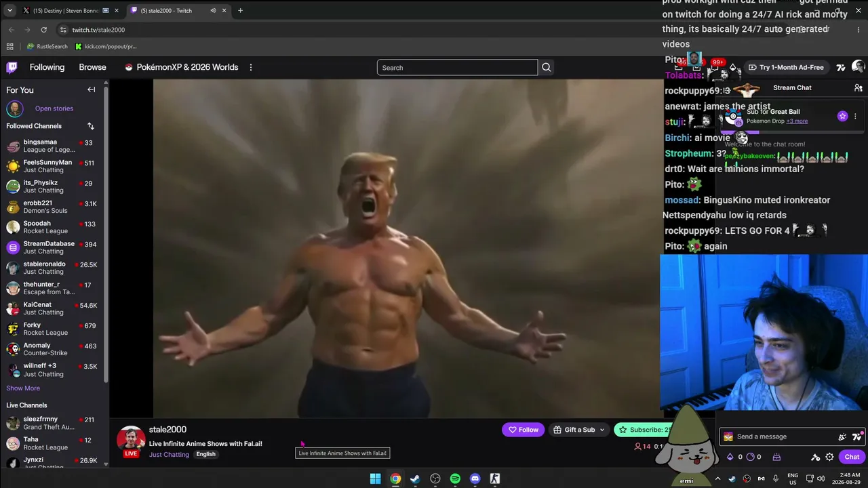
Task: Open Pokemon Drop options menu
Action: pos(855,116)
